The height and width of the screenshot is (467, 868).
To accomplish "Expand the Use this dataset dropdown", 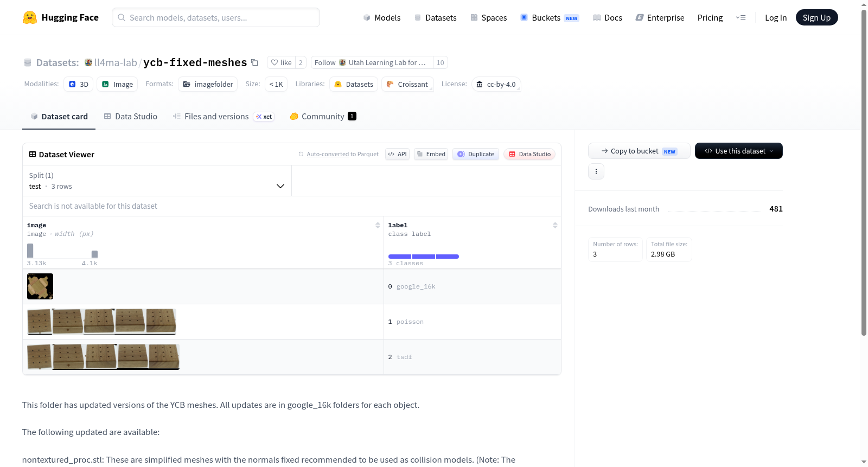I will pyautogui.click(x=739, y=151).
